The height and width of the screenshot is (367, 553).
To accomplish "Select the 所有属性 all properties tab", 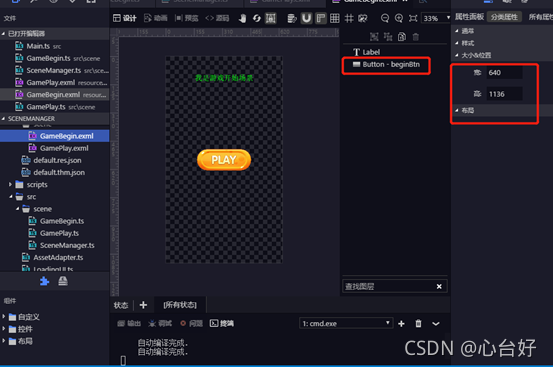I will (541, 17).
